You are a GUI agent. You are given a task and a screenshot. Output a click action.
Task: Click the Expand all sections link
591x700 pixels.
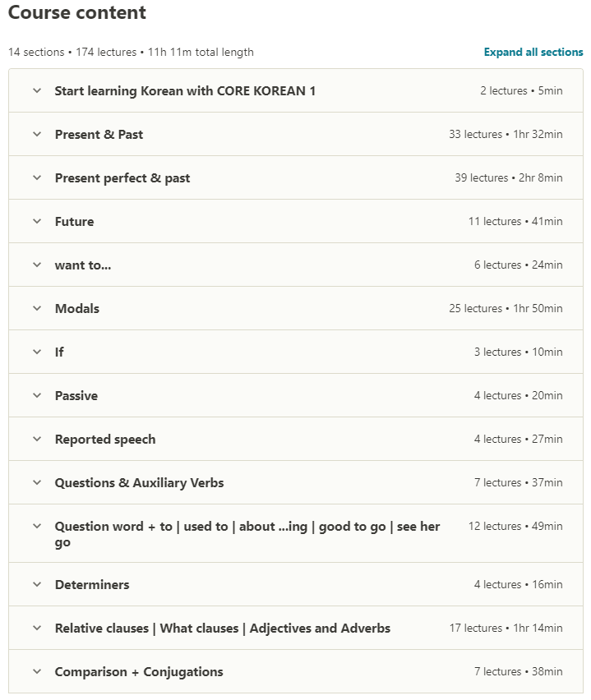coord(533,52)
